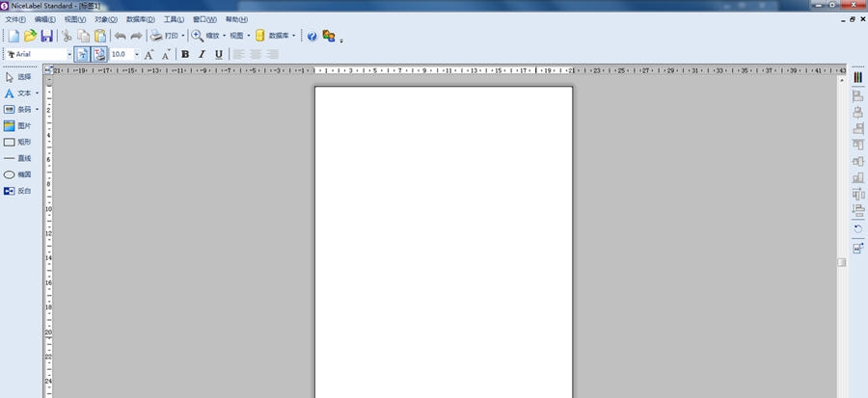Toggle underline formatting
The image size is (868, 398).
(219, 54)
